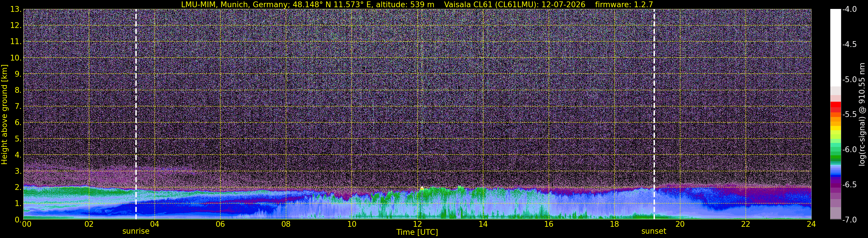Click the '04' time axis tick label
The height and width of the screenshot is (238, 868).
tap(155, 224)
